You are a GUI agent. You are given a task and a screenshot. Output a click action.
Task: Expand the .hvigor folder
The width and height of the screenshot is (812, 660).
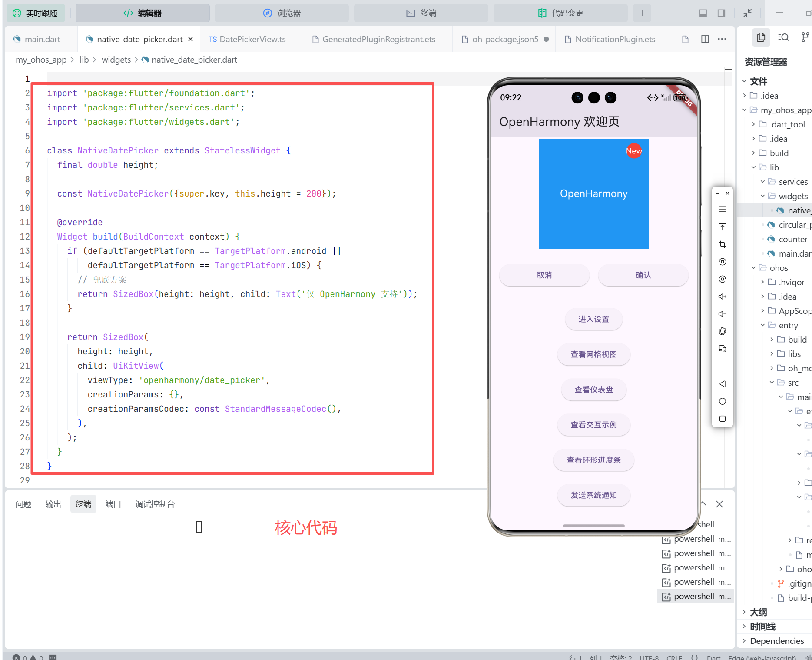point(762,282)
